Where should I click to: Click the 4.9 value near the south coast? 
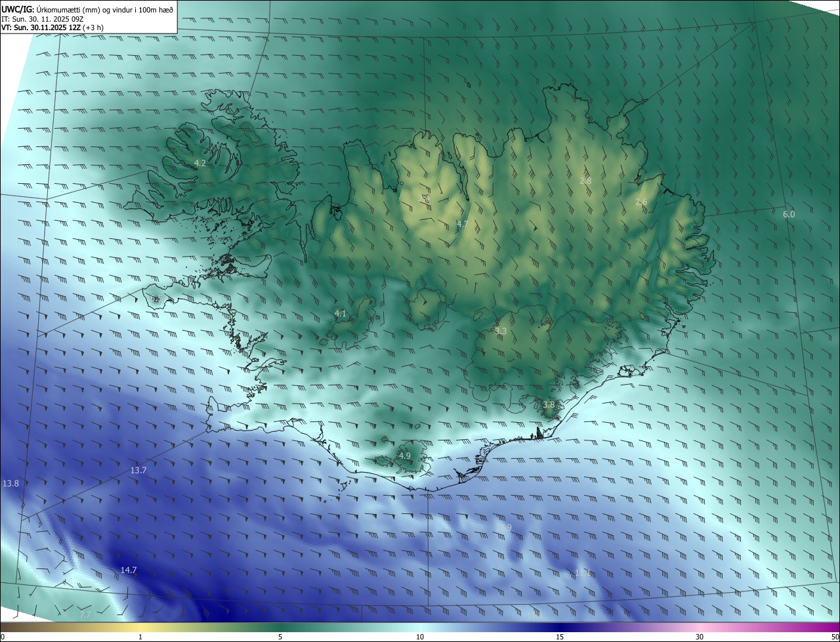point(404,456)
